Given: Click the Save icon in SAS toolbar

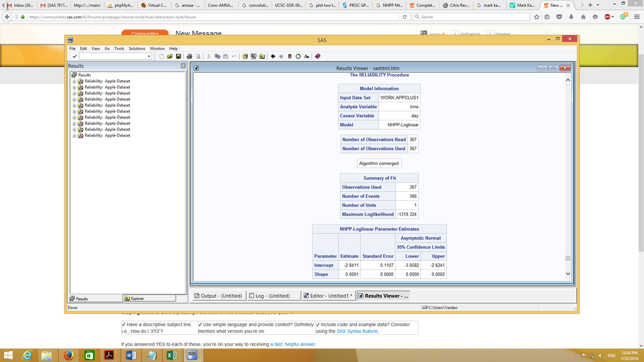Looking at the screenshot, I should point(179,57).
